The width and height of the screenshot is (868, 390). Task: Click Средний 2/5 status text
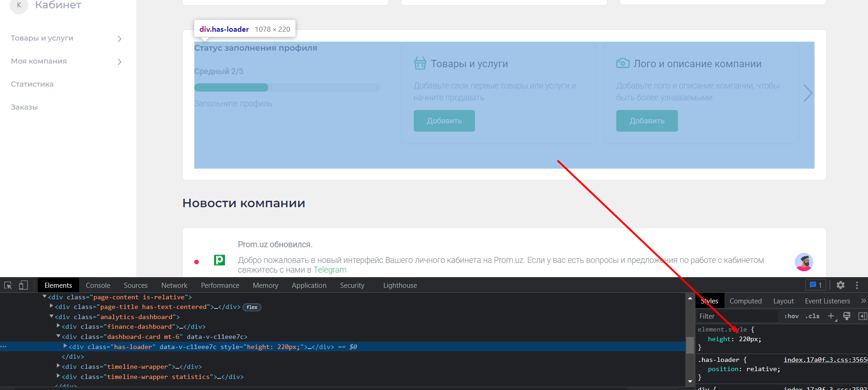pyautogui.click(x=219, y=71)
